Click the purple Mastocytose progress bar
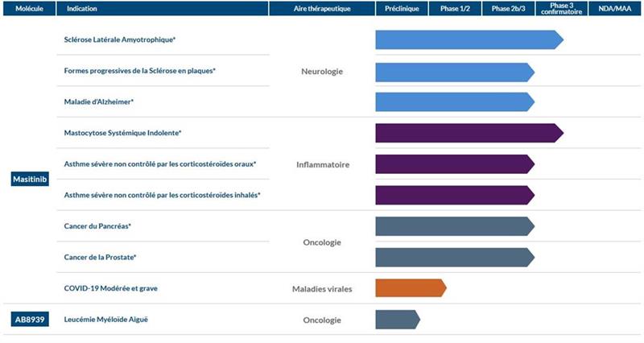This screenshot has width=644, height=343. tap(469, 133)
